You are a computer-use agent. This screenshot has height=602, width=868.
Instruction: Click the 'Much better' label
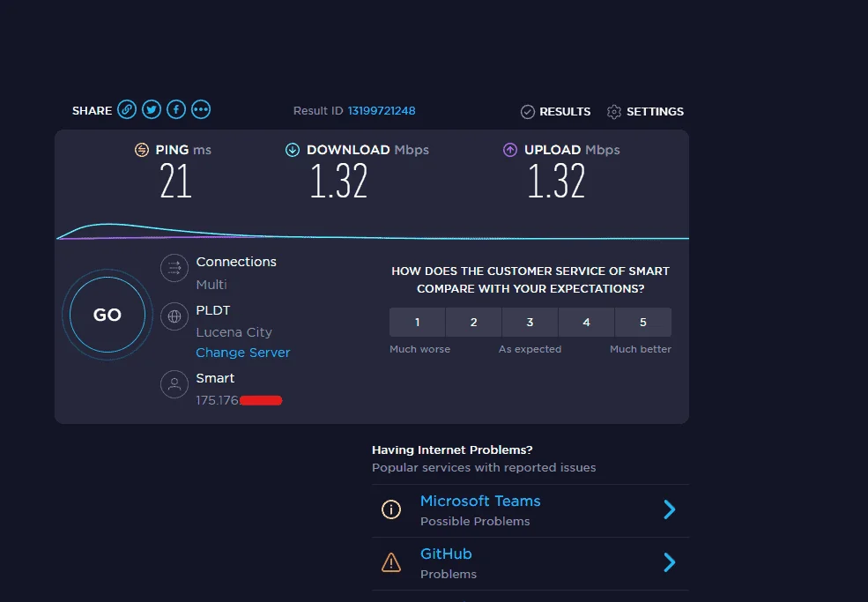(641, 349)
